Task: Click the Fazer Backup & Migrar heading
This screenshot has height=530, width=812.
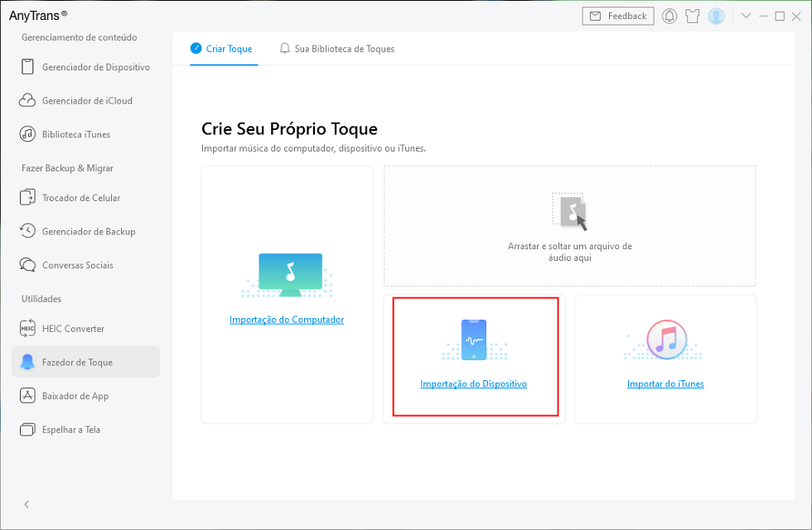Action: pyautogui.click(x=67, y=167)
